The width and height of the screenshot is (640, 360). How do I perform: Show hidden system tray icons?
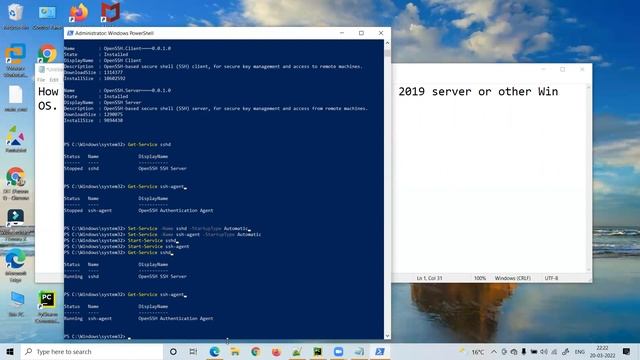494,351
